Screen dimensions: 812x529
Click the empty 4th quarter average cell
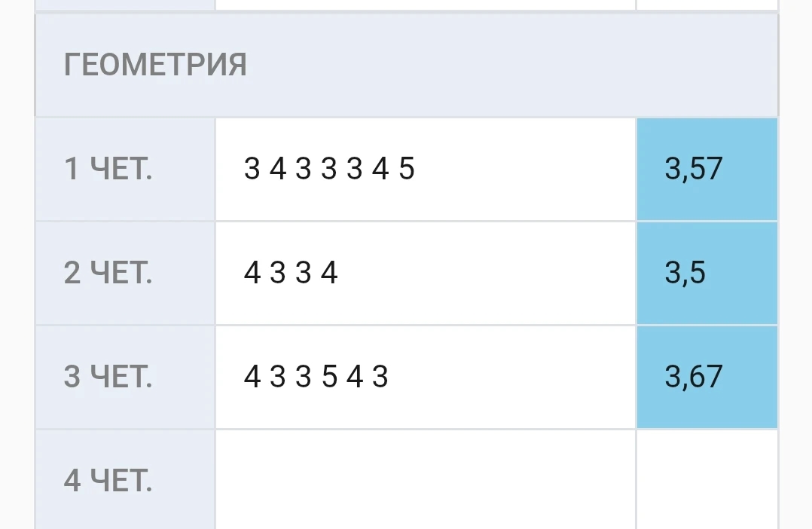click(707, 481)
